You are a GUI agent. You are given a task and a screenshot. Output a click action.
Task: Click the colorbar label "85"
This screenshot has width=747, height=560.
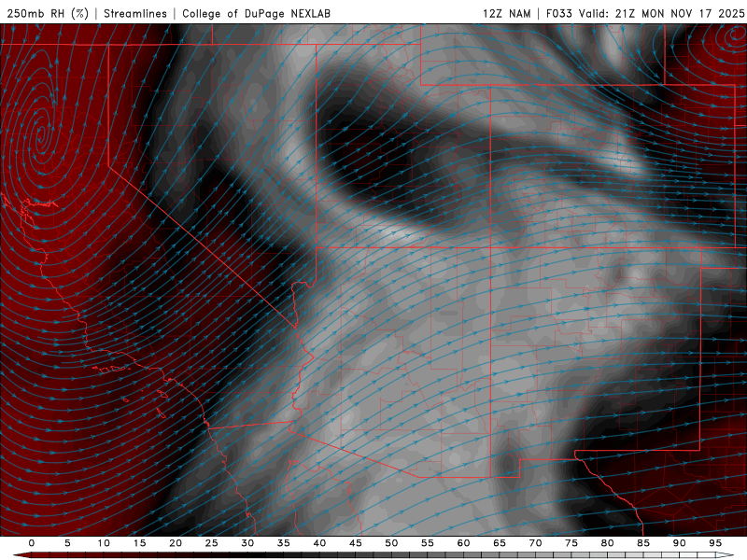(x=642, y=543)
